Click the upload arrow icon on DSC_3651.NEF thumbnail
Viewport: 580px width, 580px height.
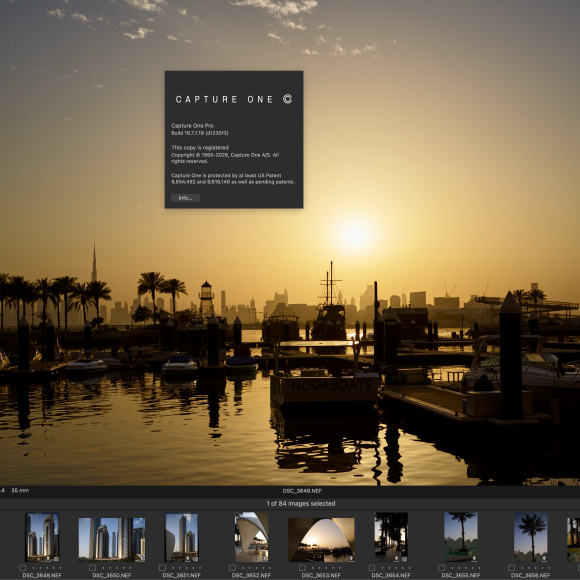coord(188,558)
